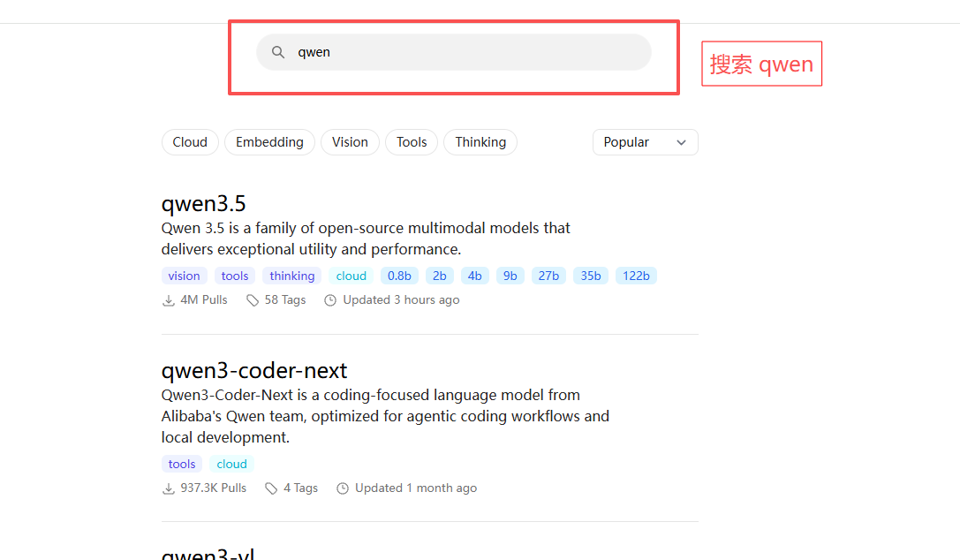Choose the 35b size tag
The image size is (960, 560).
(591, 276)
